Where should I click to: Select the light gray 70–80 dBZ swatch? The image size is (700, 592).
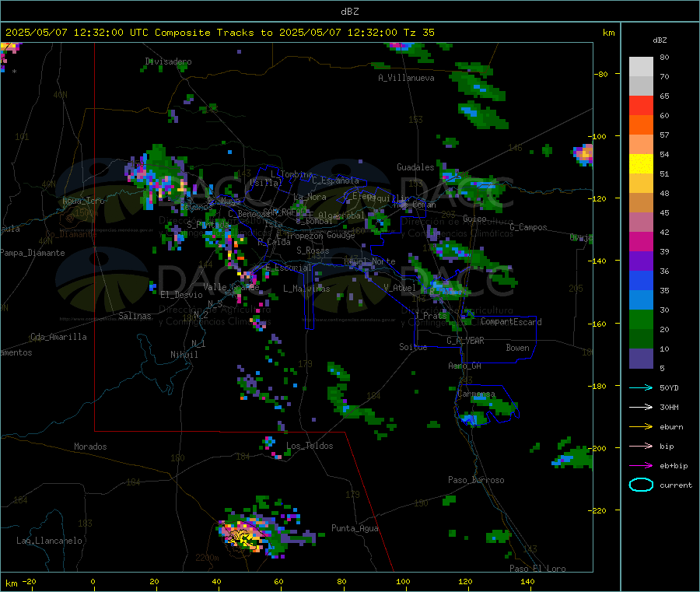pos(641,67)
